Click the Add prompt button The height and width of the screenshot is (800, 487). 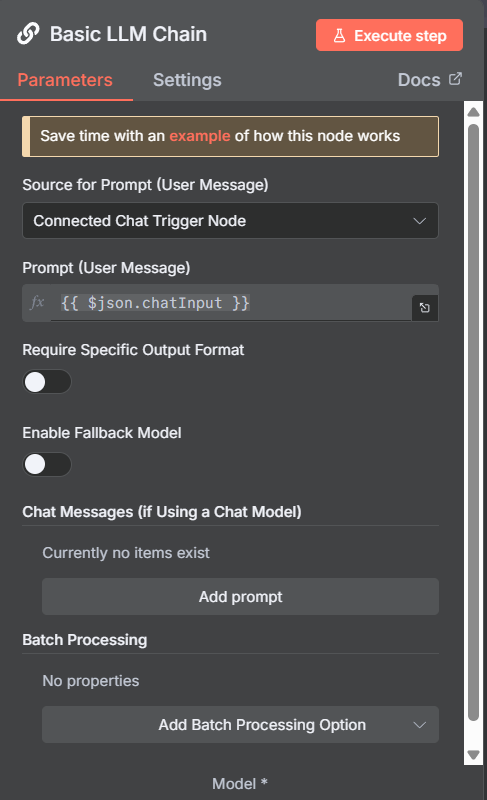pos(240,596)
